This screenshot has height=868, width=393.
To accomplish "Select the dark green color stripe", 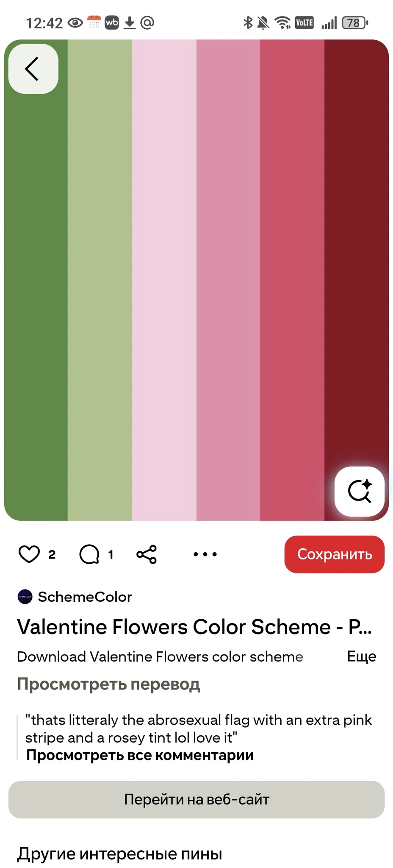I will [36, 280].
